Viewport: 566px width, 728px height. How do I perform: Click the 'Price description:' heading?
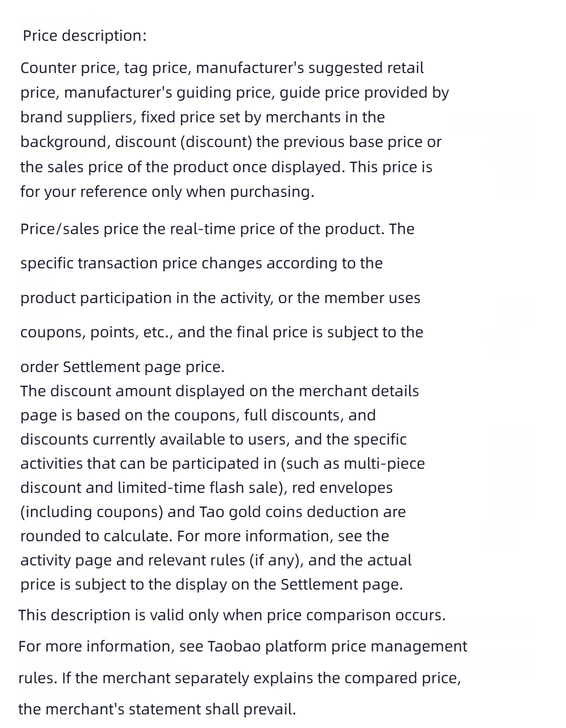pos(85,36)
